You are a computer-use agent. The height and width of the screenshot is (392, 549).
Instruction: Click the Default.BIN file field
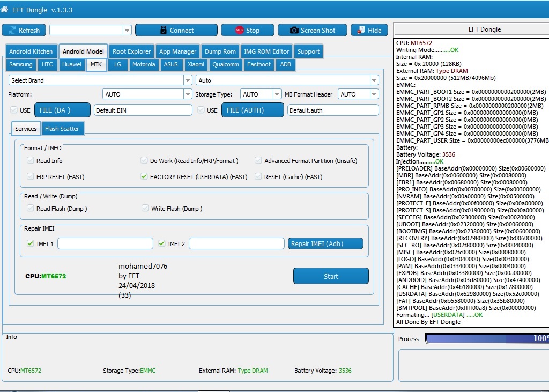click(143, 110)
